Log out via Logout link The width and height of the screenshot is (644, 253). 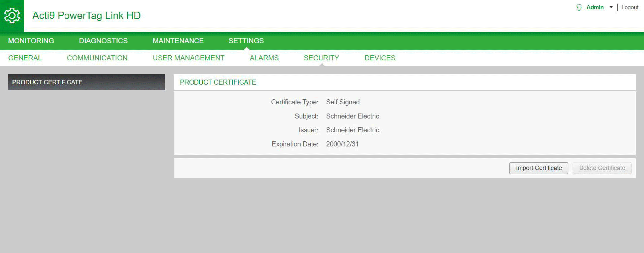point(630,7)
